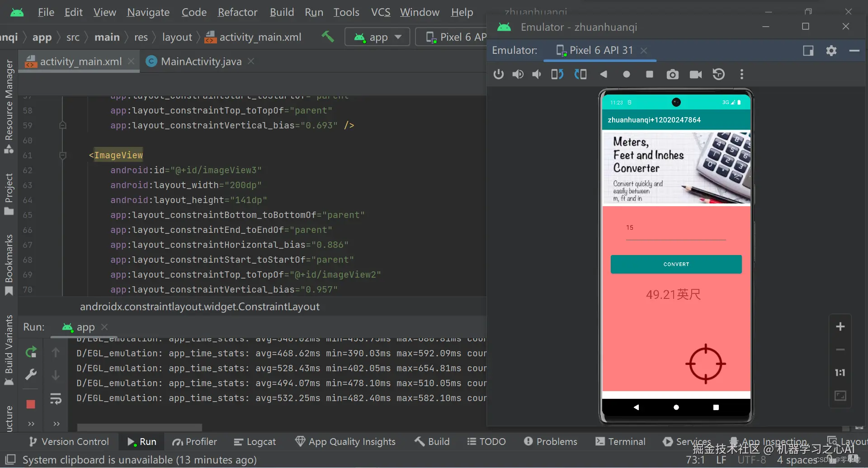Toggle soft-wrap in Run console
The width and height of the screenshot is (868, 468).
[x=56, y=398]
